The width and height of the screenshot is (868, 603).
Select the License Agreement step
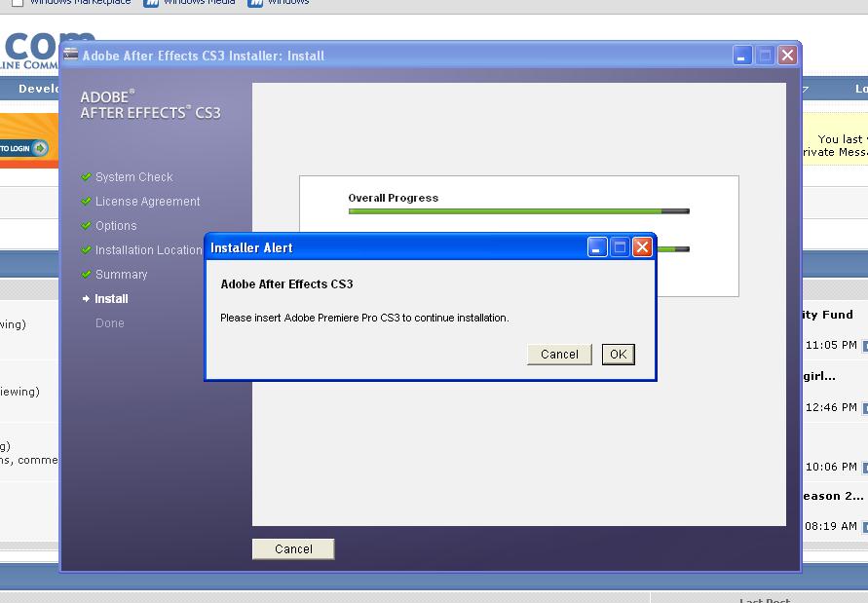pos(147,202)
